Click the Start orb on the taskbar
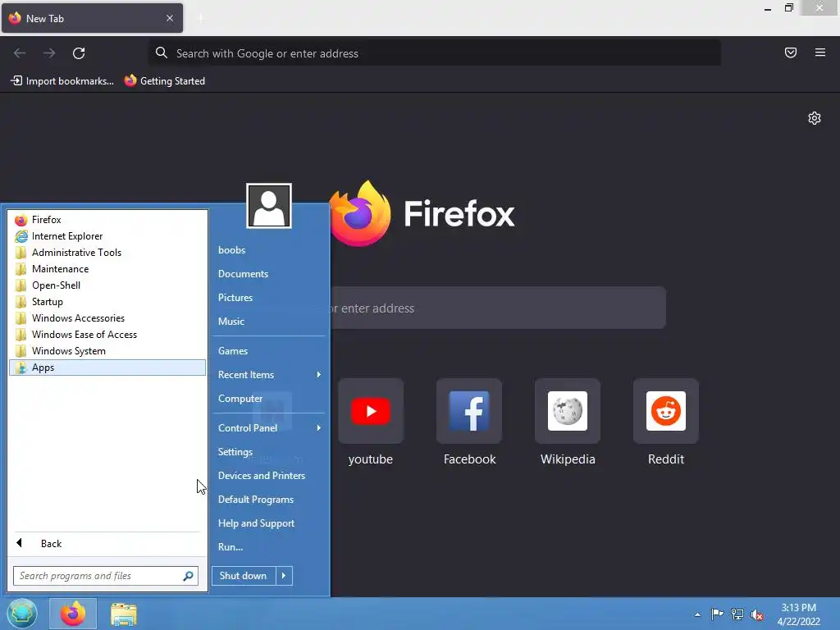The width and height of the screenshot is (840, 630). 22,614
